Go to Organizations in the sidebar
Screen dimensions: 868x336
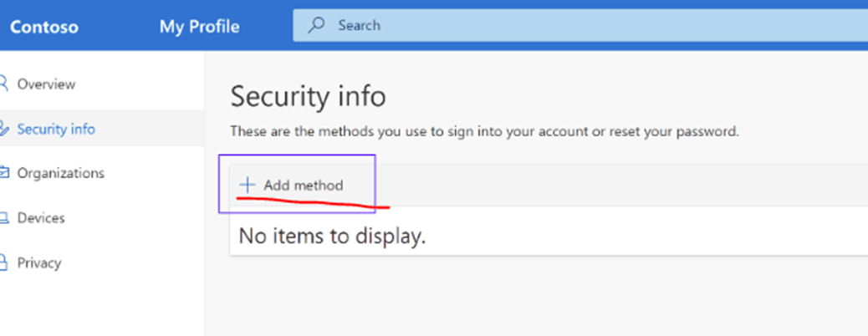tap(61, 173)
